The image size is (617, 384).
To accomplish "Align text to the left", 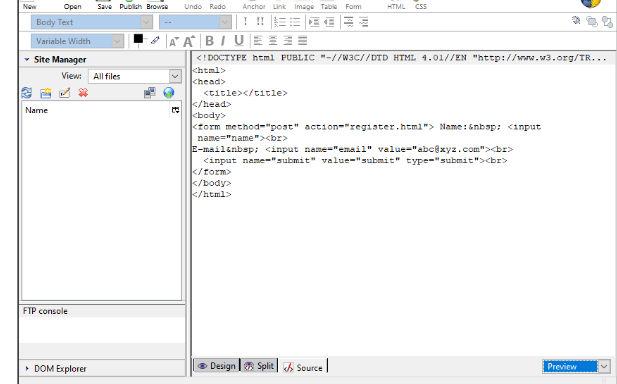I will pyautogui.click(x=258, y=41).
